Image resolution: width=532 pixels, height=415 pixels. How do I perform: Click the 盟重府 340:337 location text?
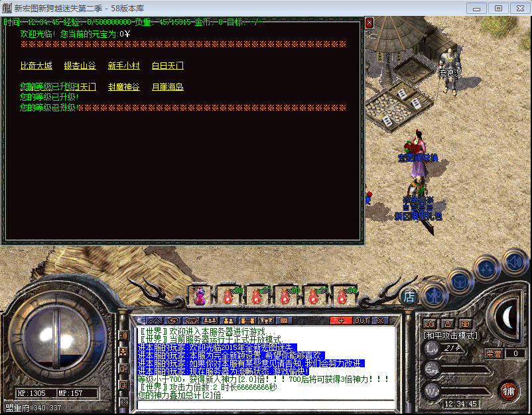34,408
